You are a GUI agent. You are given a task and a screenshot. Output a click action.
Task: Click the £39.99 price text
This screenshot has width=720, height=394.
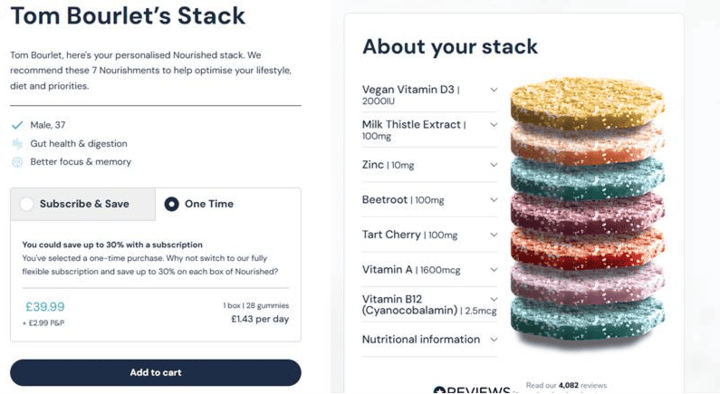pos(45,307)
